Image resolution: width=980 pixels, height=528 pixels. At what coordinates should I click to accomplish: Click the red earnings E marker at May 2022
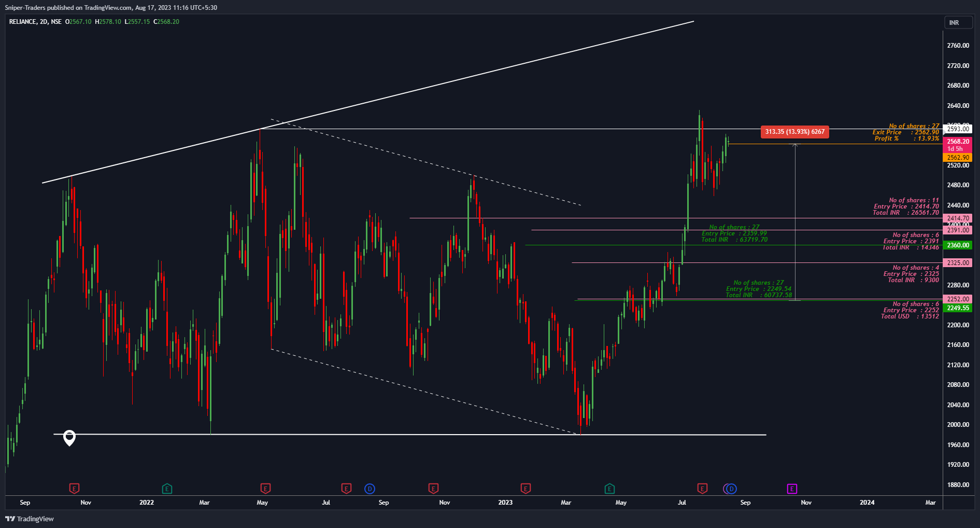pyautogui.click(x=265, y=489)
